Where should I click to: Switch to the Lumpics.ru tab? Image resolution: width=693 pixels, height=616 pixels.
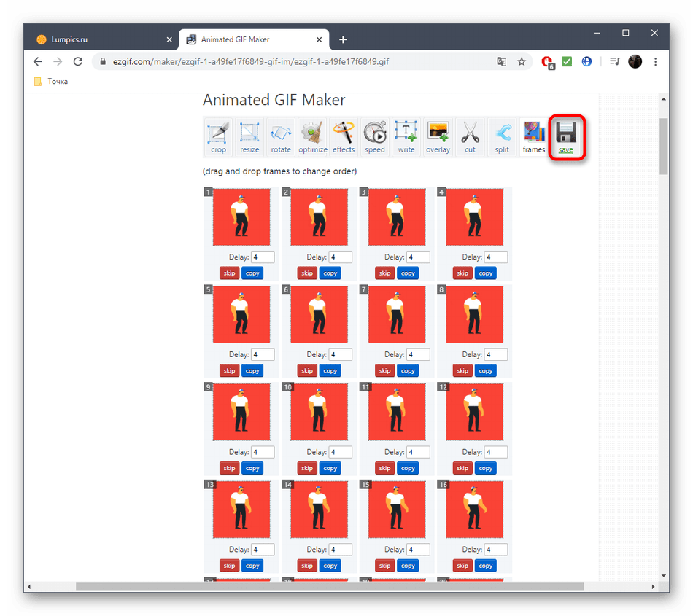tap(101, 39)
